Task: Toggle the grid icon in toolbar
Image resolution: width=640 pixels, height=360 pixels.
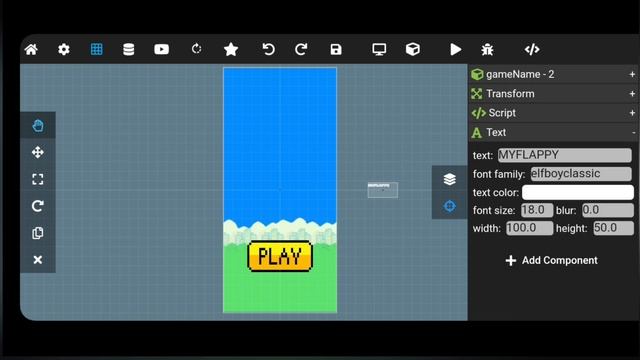Action: pos(96,49)
